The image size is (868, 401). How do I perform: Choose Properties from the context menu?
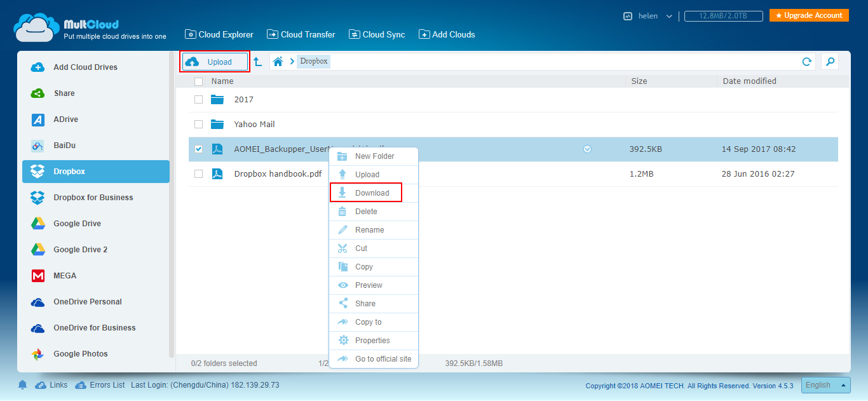coord(374,341)
